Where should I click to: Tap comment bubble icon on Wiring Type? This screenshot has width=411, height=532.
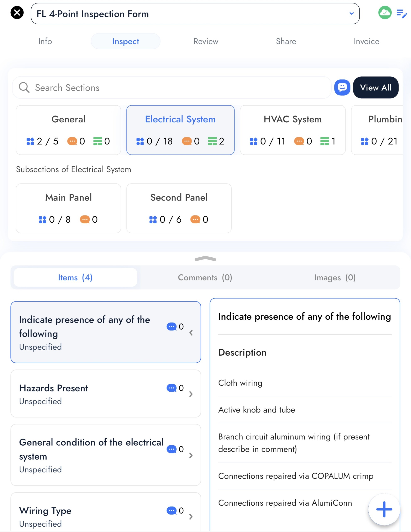[172, 510]
